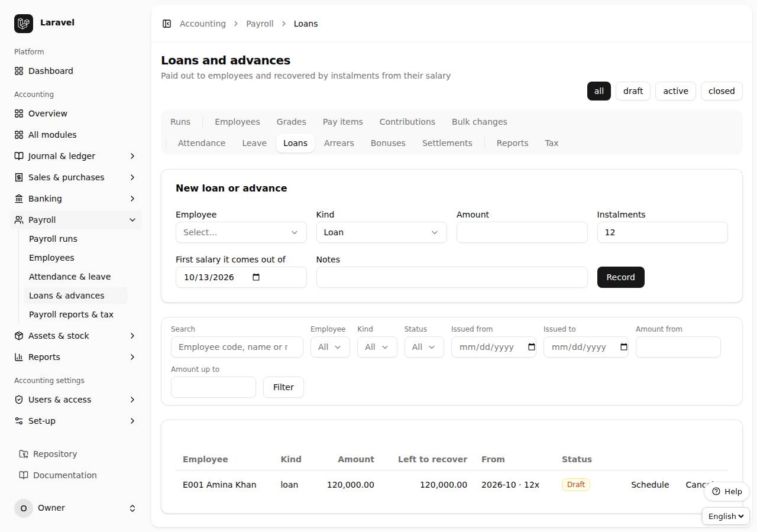Open calendar picker for first salary date
This screenshot has width=757, height=532.
[256, 277]
